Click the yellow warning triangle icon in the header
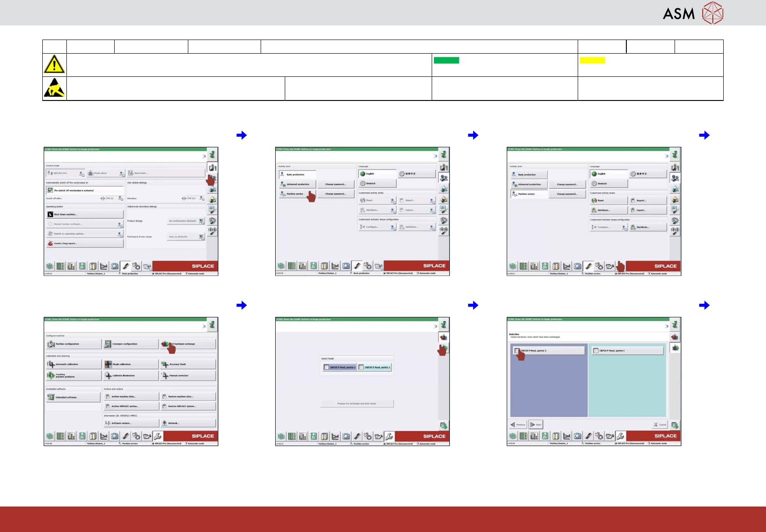Image resolution: width=766 pixels, height=532 pixels. [x=54, y=64]
